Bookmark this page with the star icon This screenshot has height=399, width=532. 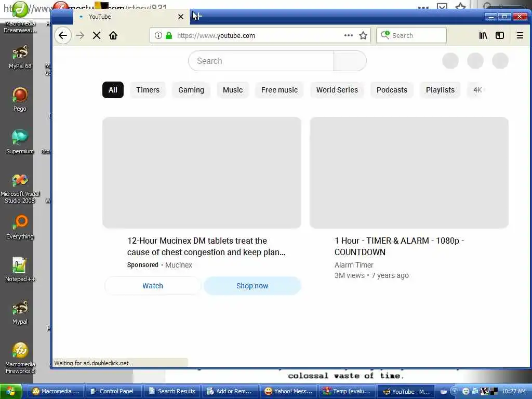pos(363,35)
